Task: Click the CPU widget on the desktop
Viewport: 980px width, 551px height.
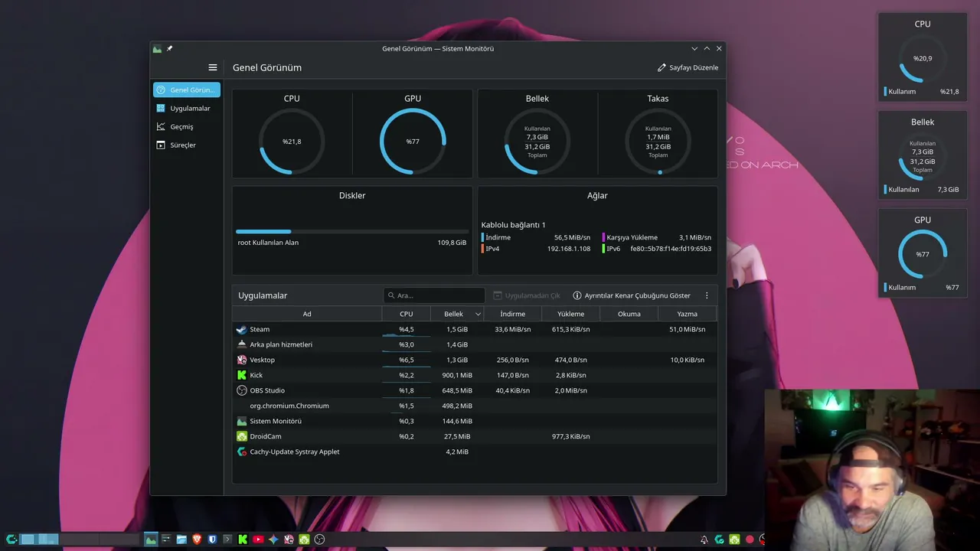Action: (923, 57)
